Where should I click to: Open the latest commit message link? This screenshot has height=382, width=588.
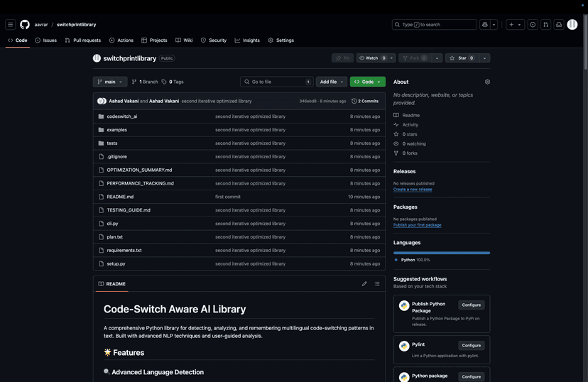[217, 102]
